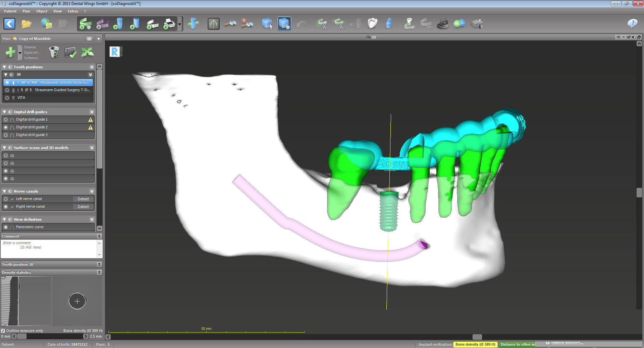Image resolution: width=644 pixels, height=348 pixels.
Task: Open the Extras menu
Action: 73,11
